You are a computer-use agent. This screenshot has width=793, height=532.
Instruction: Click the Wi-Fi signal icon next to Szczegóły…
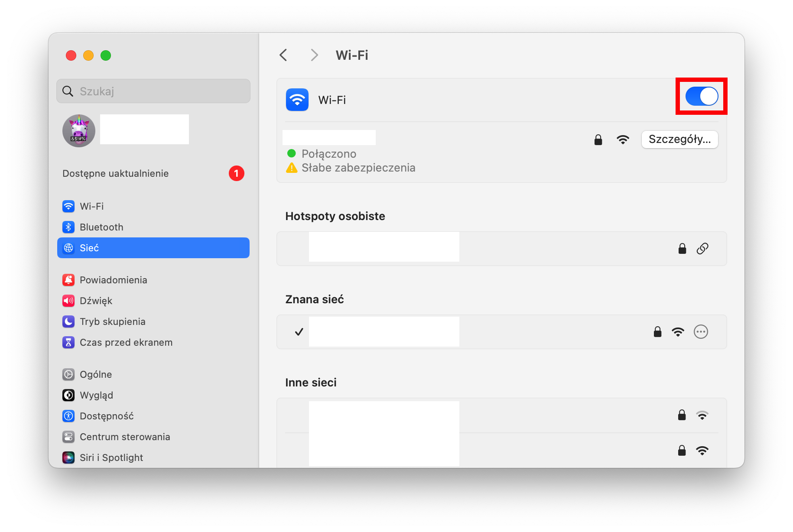click(x=623, y=139)
